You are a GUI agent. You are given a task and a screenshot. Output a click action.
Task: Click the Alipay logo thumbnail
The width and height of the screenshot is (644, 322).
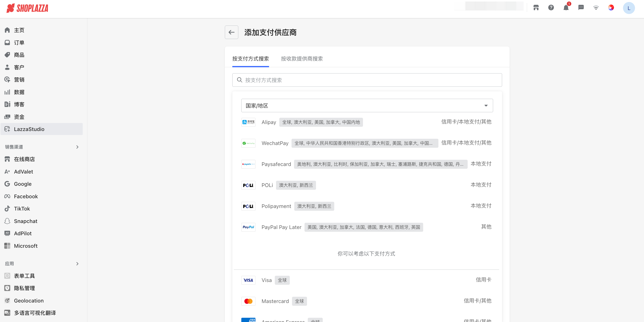click(x=248, y=122)
